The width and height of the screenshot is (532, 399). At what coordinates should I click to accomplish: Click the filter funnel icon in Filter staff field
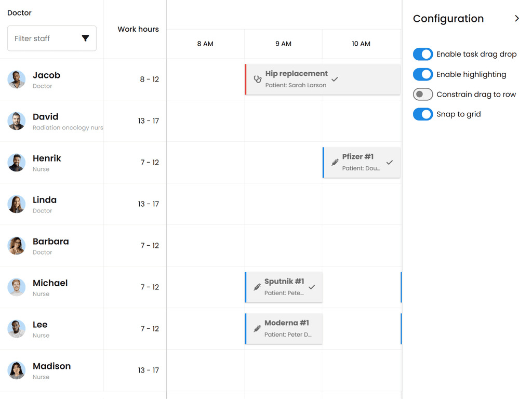[85, 38]
